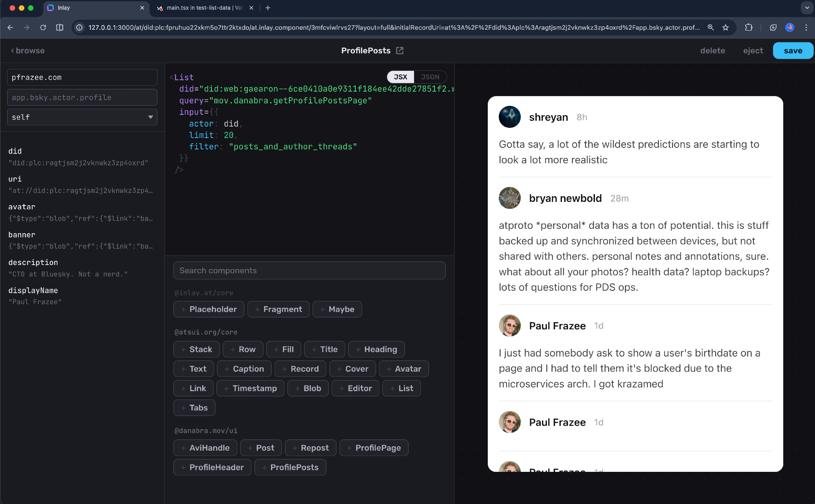Go back to browse
This screenshot has width=815, height=504.
tap(28, 50)
